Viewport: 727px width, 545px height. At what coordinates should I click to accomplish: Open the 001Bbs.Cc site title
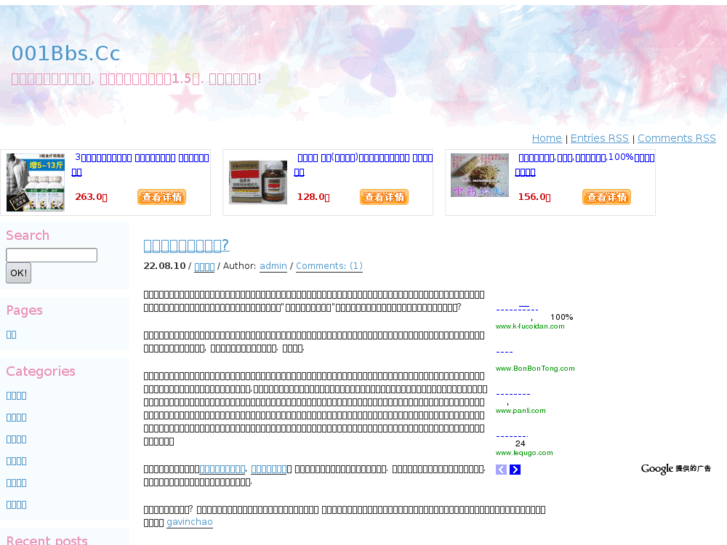pyautogui.click(x=65, y=53)
